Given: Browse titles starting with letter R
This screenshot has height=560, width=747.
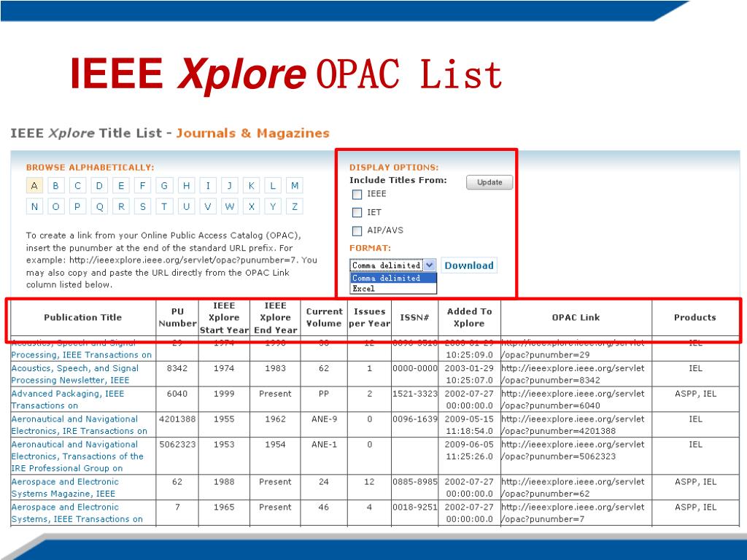Looking at the screenshot, I should point(121,206).
